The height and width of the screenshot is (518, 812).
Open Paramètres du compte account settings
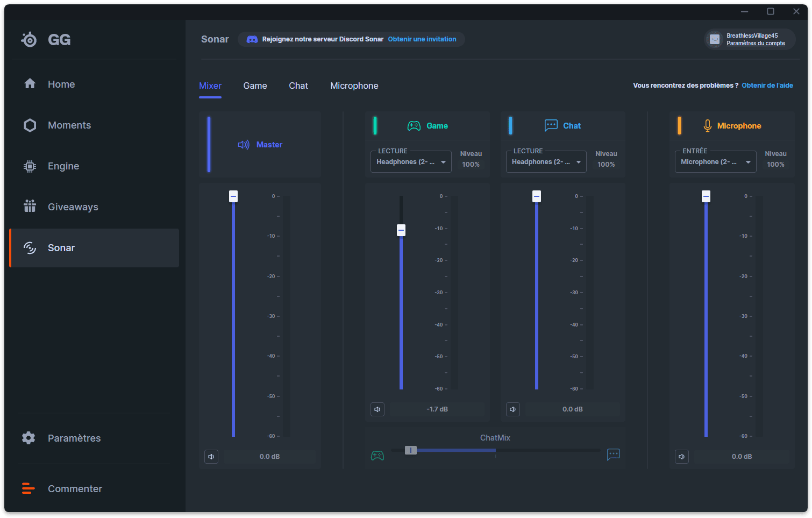(x=756, y=44)
